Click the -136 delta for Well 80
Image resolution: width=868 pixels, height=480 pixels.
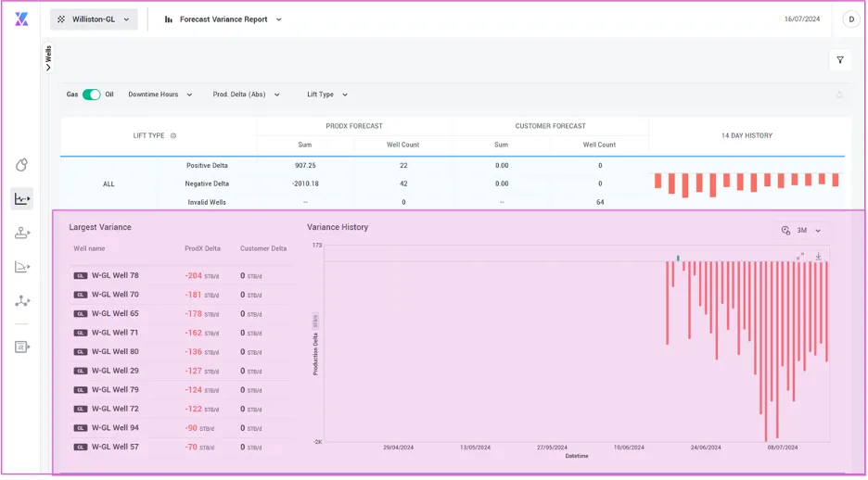194,352
